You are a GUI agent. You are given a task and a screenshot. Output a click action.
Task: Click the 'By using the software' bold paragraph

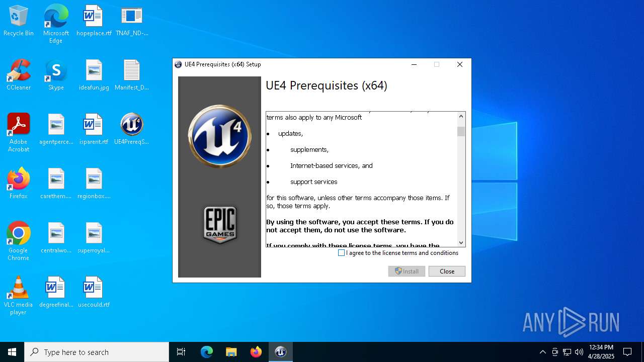click(360, 226)
